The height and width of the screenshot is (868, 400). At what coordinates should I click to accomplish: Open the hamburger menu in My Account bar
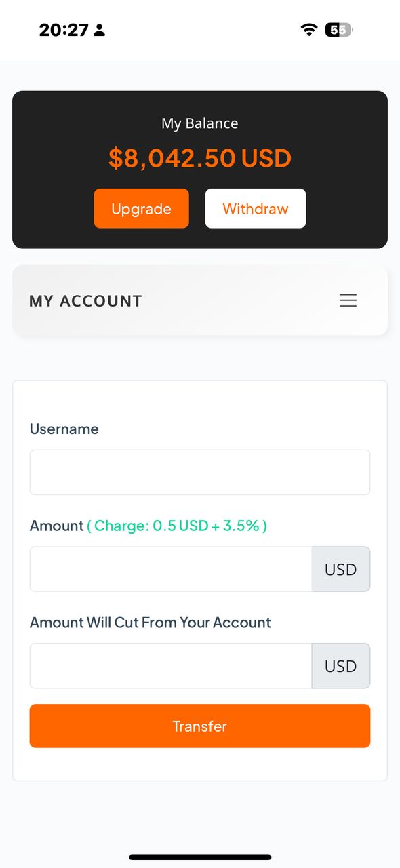348,300
